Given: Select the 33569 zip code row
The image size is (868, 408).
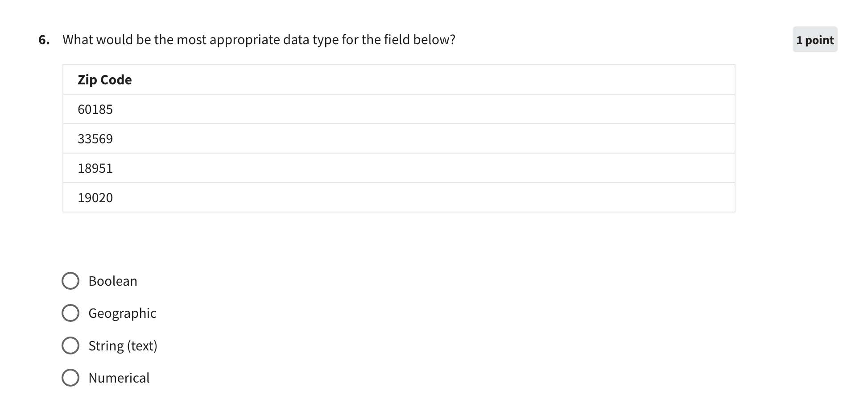Looking at the screenshot, I should coord(95,139).
